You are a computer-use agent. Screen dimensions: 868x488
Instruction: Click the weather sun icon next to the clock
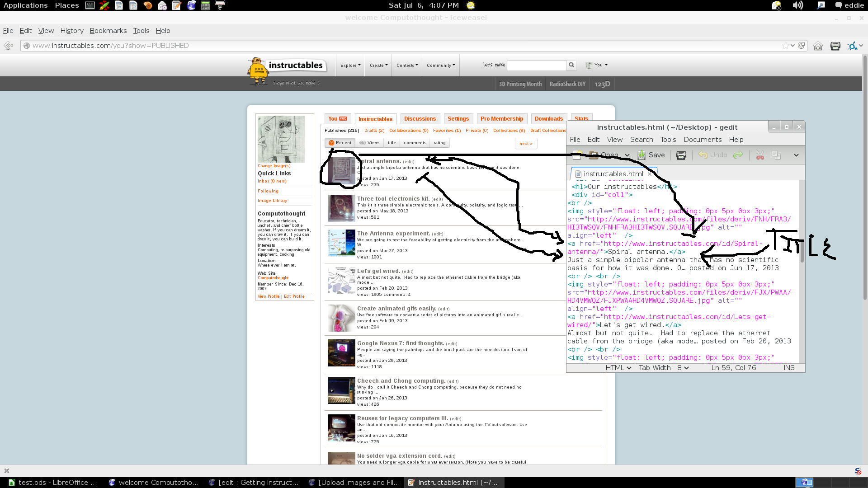(471, 5)
